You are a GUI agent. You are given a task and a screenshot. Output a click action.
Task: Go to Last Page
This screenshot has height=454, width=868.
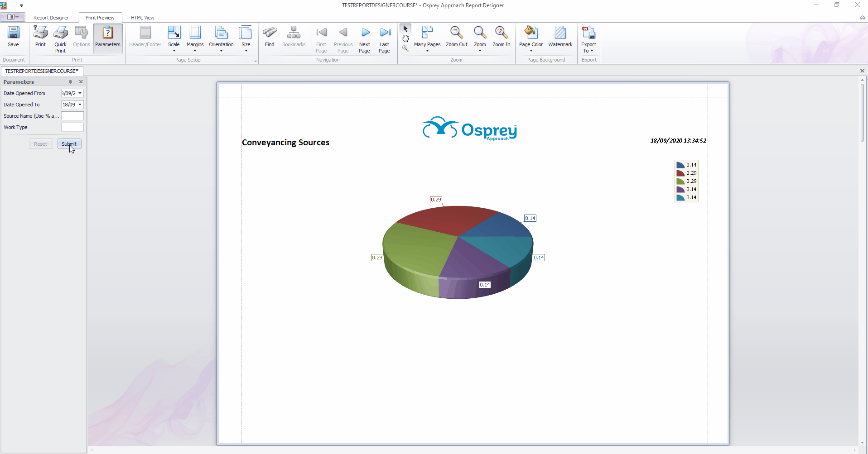click(x=384, y=39)
